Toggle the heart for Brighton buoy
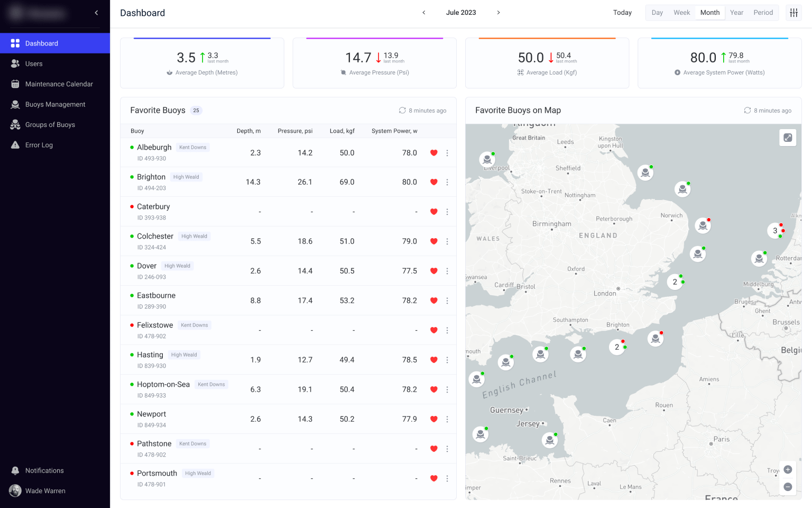The image size is (812, 508). 433,182
